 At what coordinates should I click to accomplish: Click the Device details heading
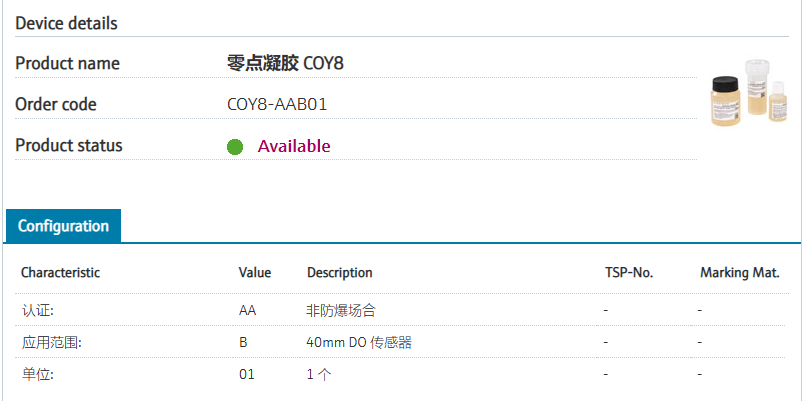(x=66, y=22)
